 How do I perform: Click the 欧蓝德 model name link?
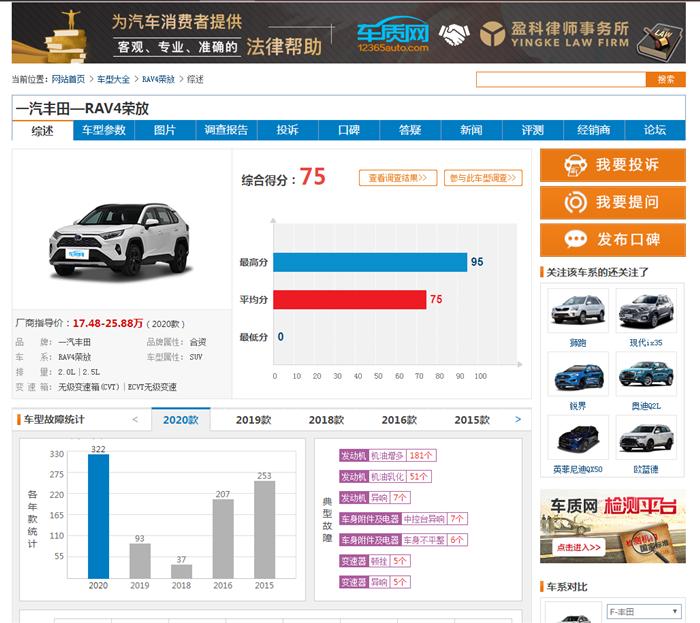(x=646, y=469)
